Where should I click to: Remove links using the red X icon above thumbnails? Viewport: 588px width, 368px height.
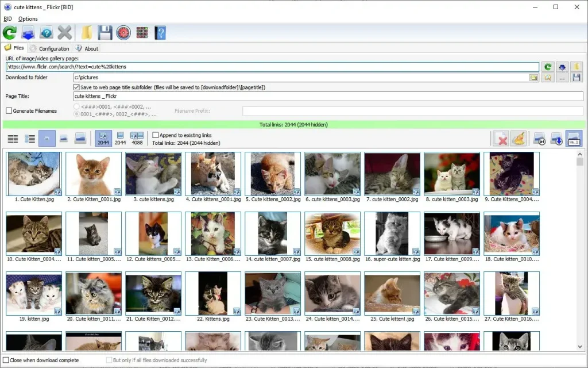point(500,138)
